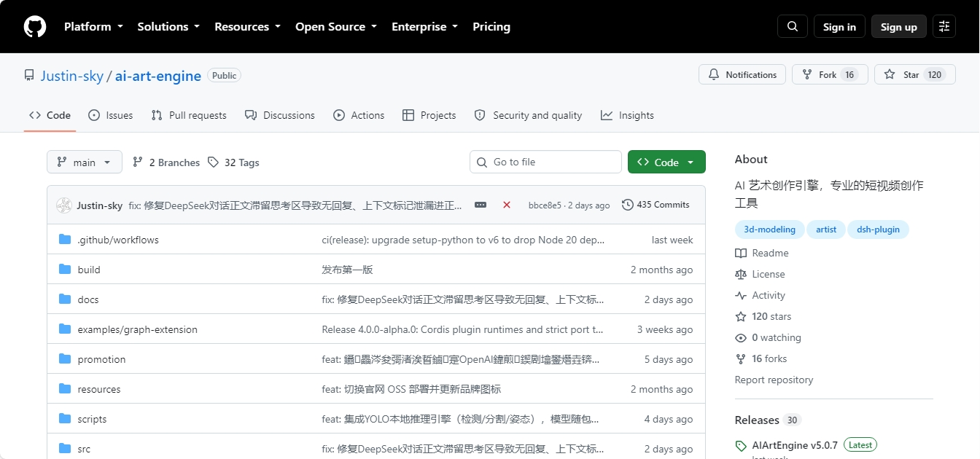Click the Readme book icon
The width and height of the screenshot is (980, 459).
tap(741, 253)
